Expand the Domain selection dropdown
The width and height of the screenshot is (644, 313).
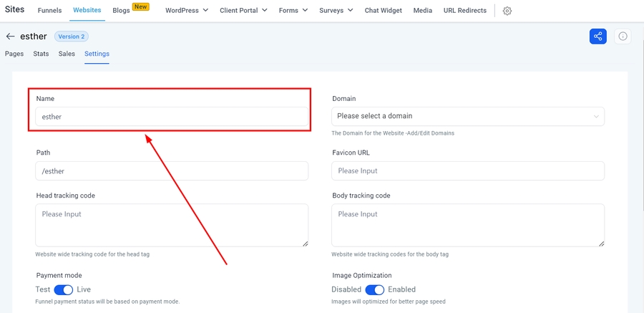[x=468, y=116]
